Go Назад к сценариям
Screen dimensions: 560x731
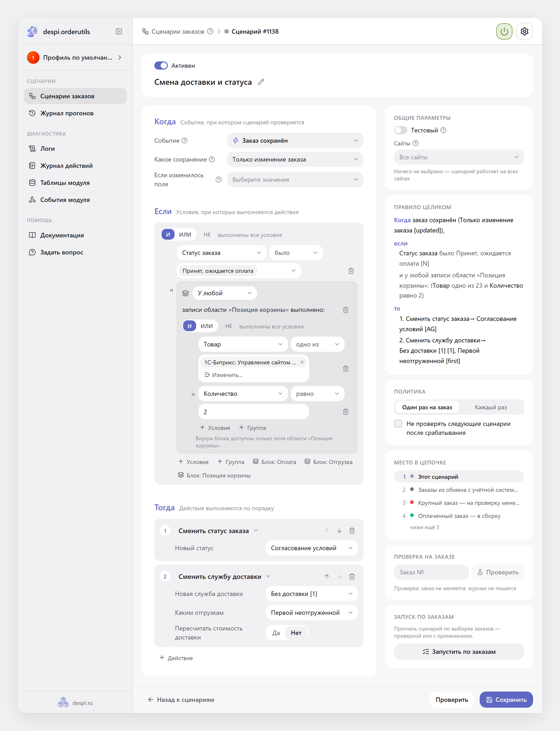[x=181, y=699]
